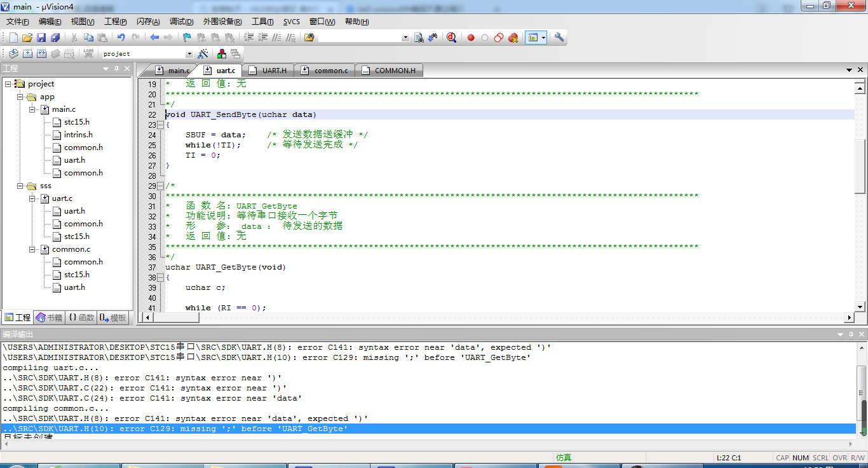Screen dimensions: 868x468
Task: Open the 调试(D) menu
Action: (181, 22)
